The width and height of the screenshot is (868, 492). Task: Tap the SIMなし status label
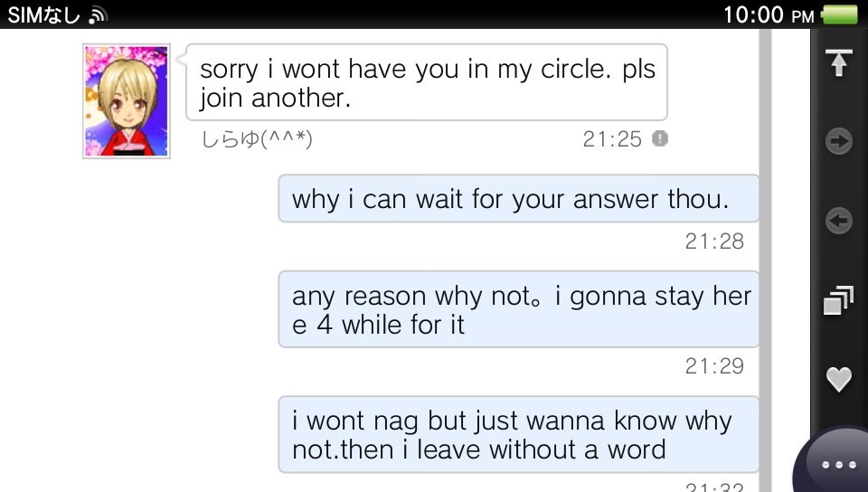[x=43, y=15]
